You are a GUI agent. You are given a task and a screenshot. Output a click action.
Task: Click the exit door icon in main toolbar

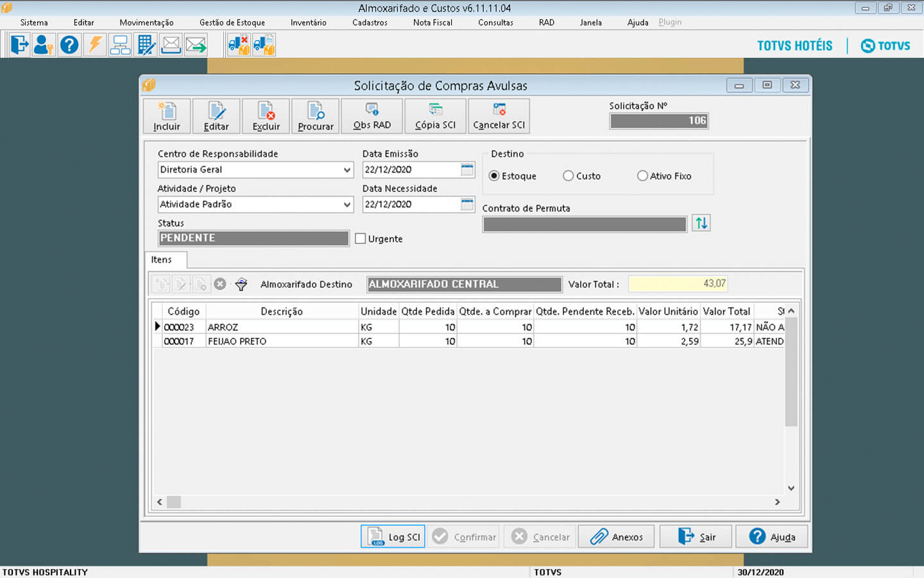[19, 45]
